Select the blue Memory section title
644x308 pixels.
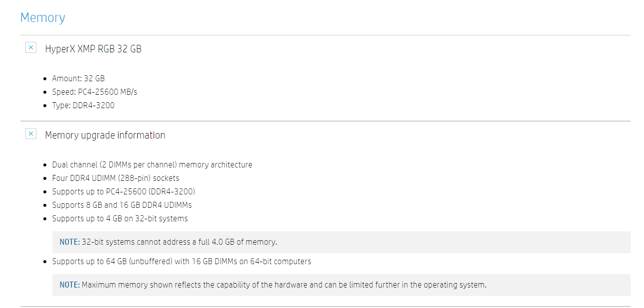coord(43,17)
